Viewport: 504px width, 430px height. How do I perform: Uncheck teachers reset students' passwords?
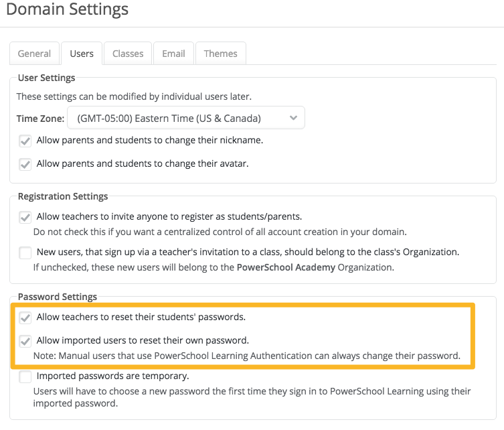[x=25, y=317]
